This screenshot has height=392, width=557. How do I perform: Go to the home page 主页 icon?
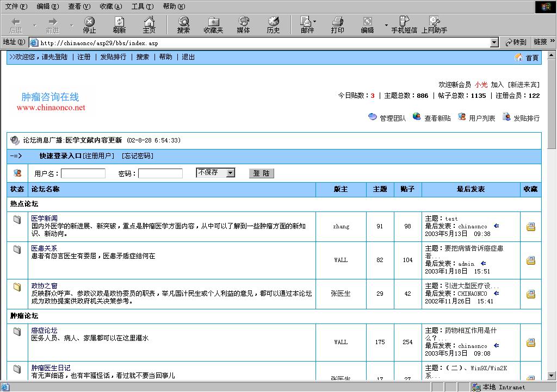[x=149, y=25]
